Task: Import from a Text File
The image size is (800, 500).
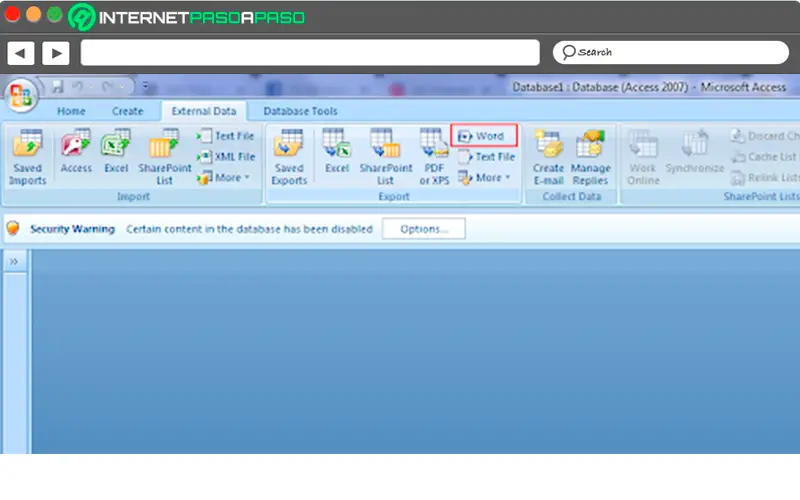Action: coord(225,136)
